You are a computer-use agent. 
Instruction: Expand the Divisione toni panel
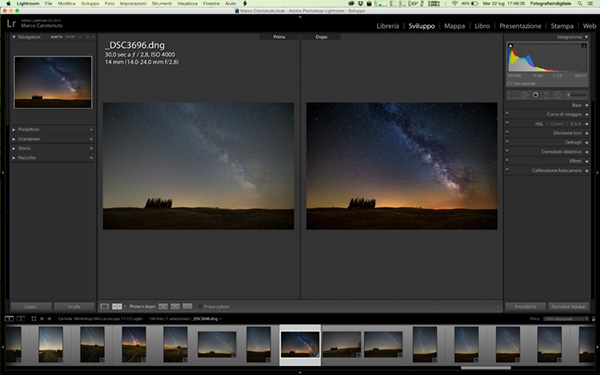tap(587, 133)
